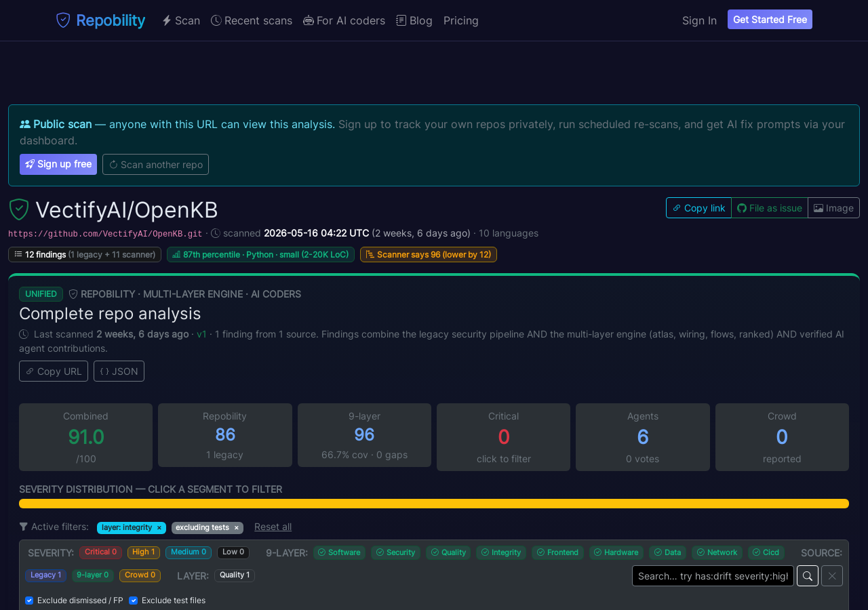Image resolution: width=868 pixels, height=610 pixels.
Task: Toggle the Quality 9-layer filter
Action: (x=448, y=552)
